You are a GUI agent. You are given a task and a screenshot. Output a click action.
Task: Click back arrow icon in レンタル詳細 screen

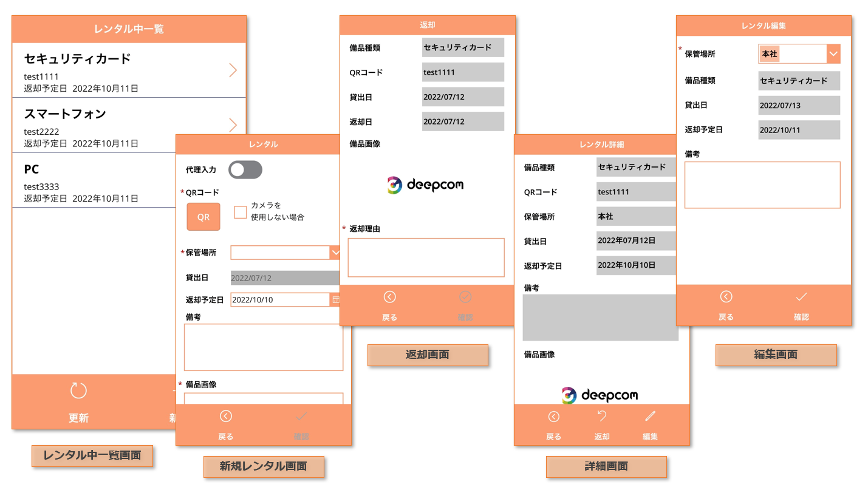pos(553,417)
